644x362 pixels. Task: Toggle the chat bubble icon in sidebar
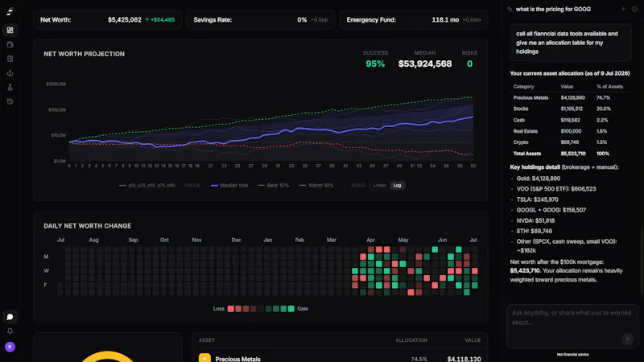(x=10, y=317)
